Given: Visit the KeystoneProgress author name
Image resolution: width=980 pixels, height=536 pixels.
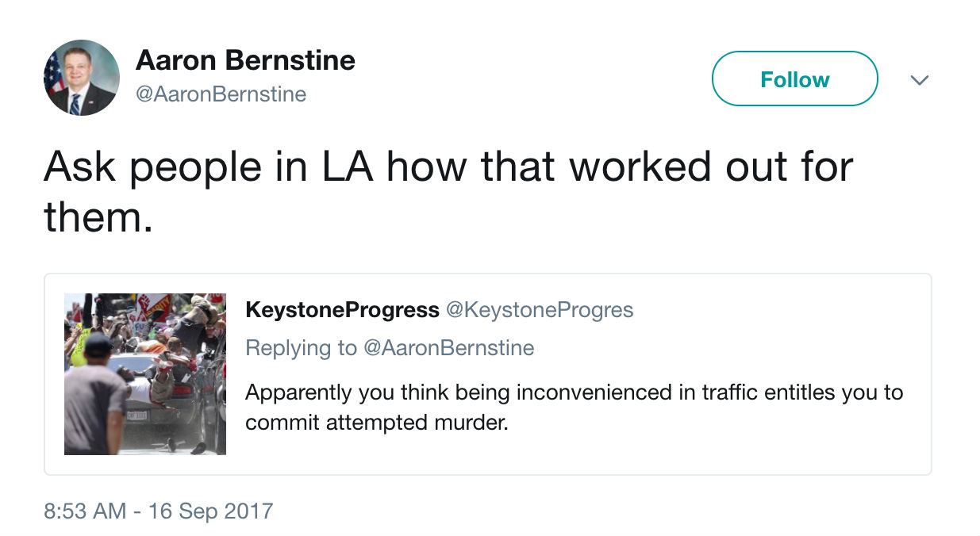Looking at the screenshot, I should [x=342, y=310].
